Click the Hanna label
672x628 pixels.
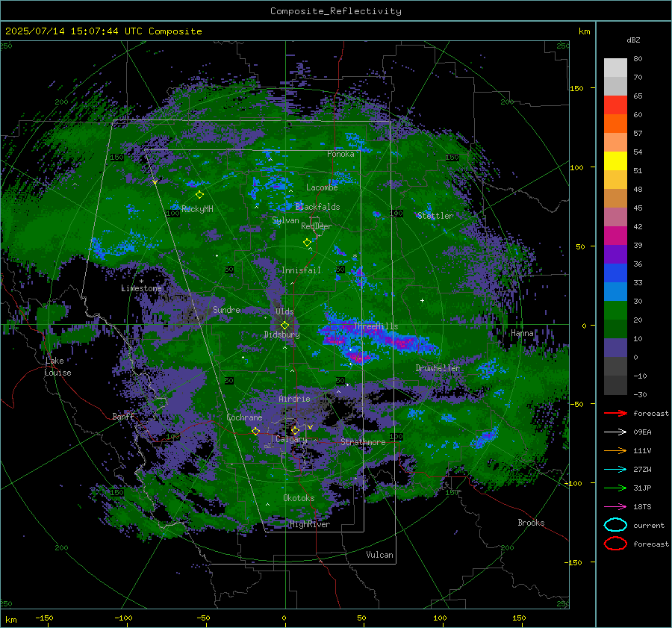coord(522,332)
